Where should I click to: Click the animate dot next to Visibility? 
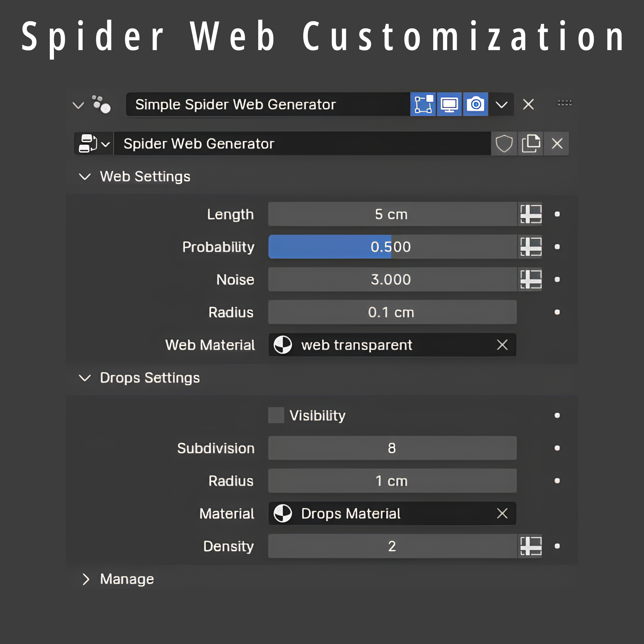click(x=557, y=415)
